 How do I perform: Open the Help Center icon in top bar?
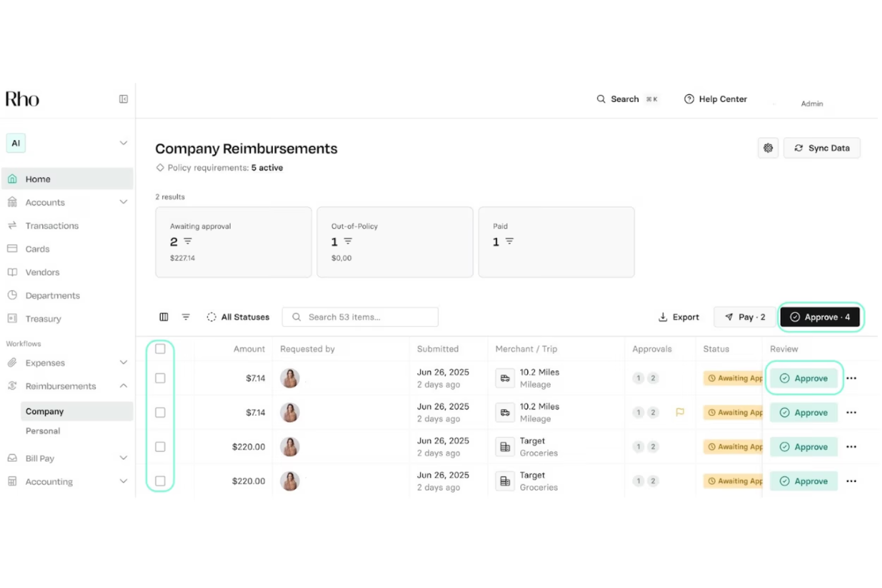[x=689, y=99]
